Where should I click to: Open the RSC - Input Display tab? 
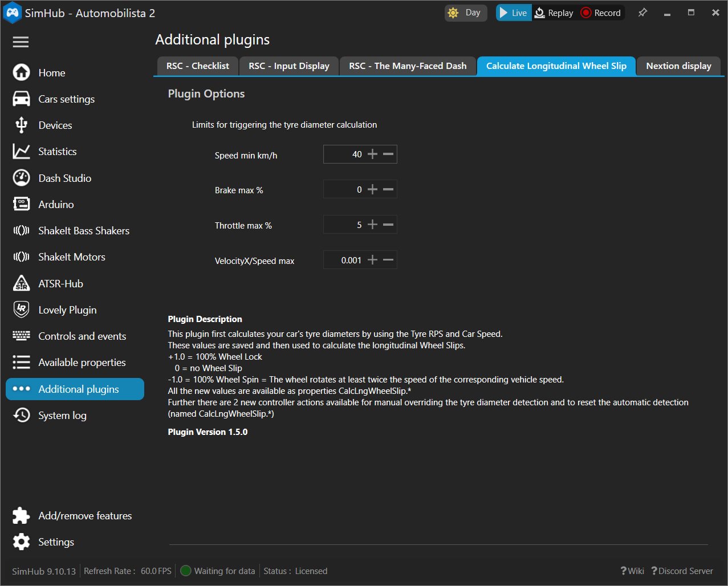[x=288, y=66]
